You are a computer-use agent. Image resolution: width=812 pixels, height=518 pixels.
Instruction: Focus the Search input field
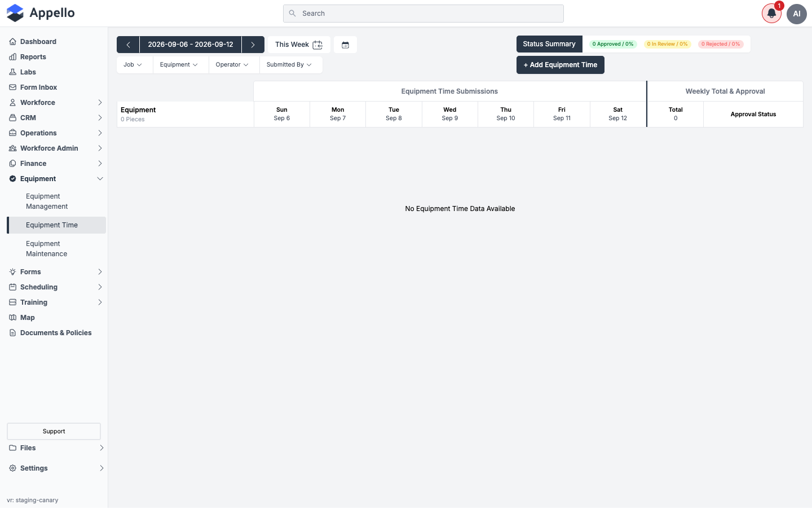tap(423, 14)
